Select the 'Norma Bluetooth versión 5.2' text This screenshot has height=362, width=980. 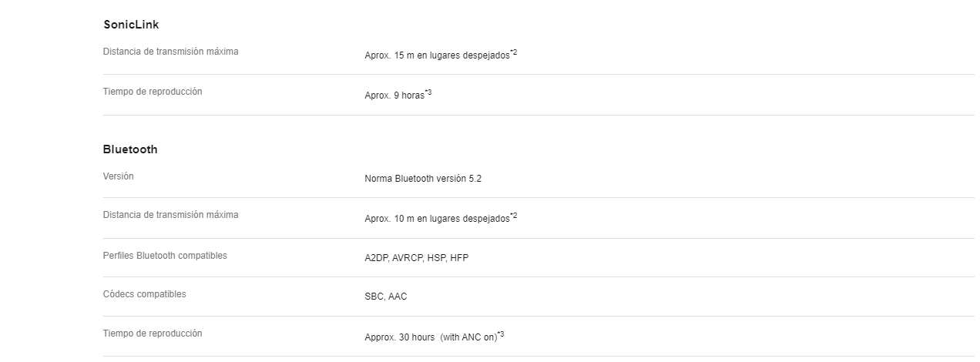coord(423,179)
